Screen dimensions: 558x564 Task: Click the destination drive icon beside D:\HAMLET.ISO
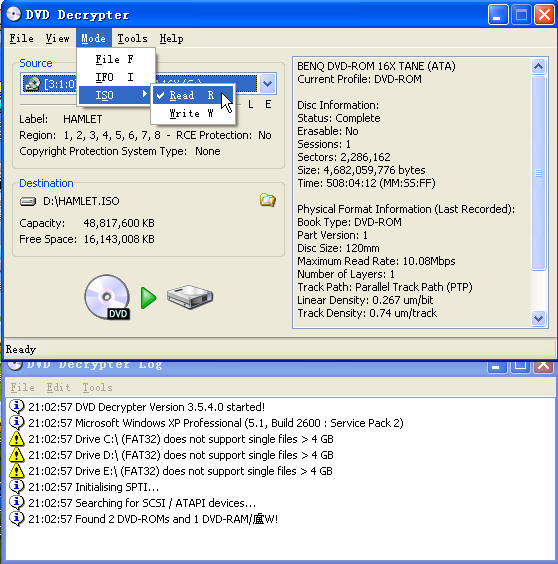(x=28, y=201)
